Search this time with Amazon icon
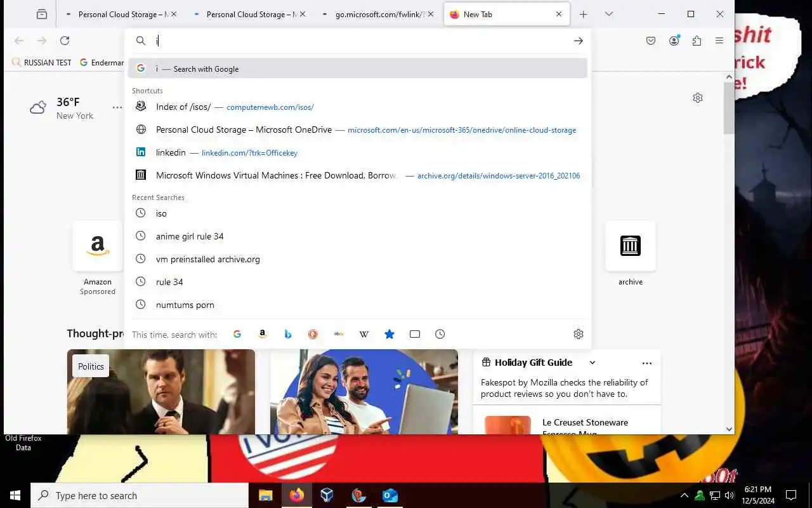 263,334
